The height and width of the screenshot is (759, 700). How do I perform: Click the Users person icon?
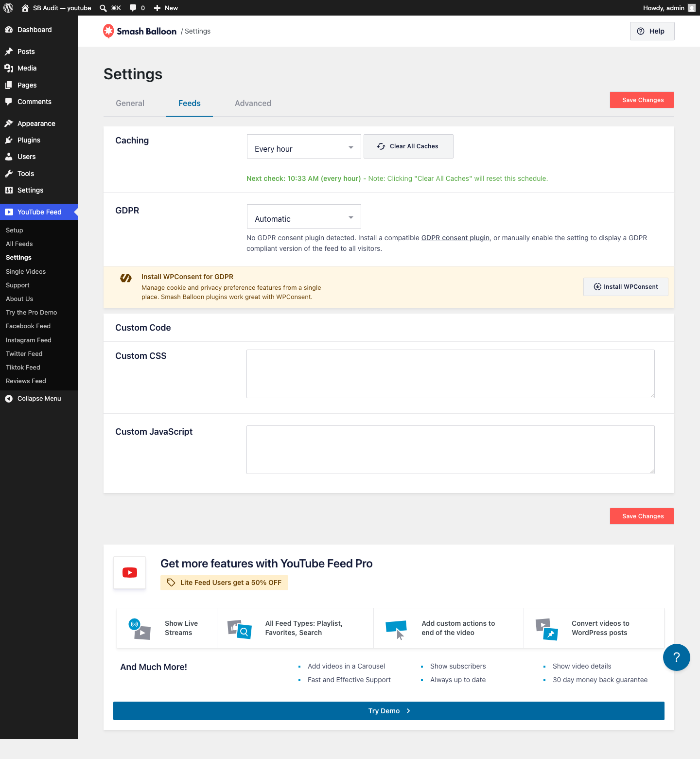coord(9,157)
